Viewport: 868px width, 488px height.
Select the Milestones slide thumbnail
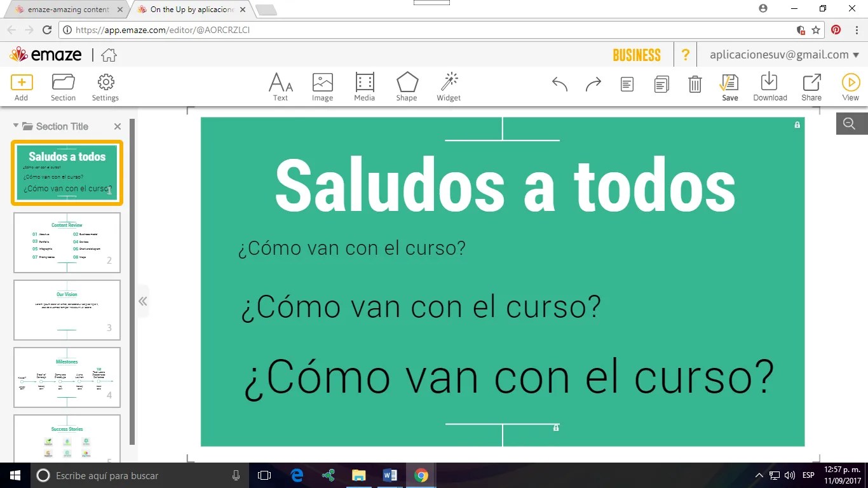pyautogui.click(x=67, y=377)
